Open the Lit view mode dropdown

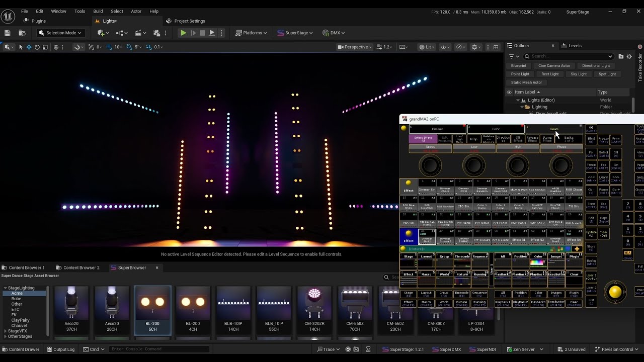[x=426, y=47]
